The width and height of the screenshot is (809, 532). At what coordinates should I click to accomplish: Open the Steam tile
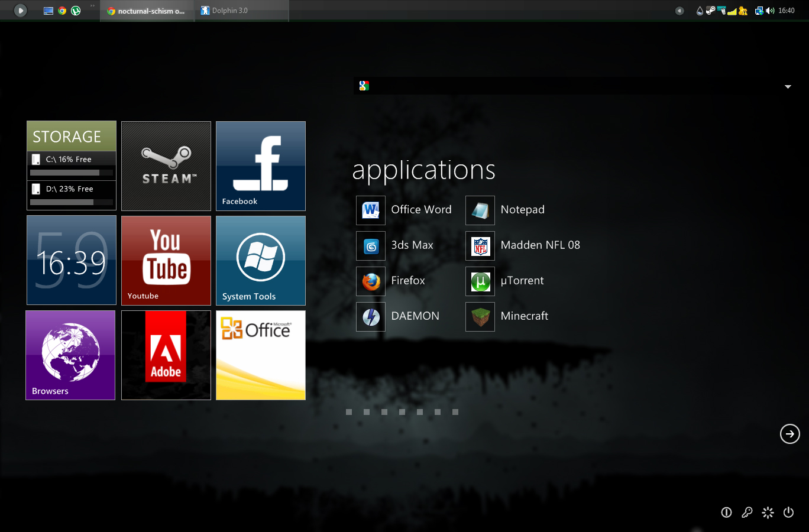coord(166,166)
